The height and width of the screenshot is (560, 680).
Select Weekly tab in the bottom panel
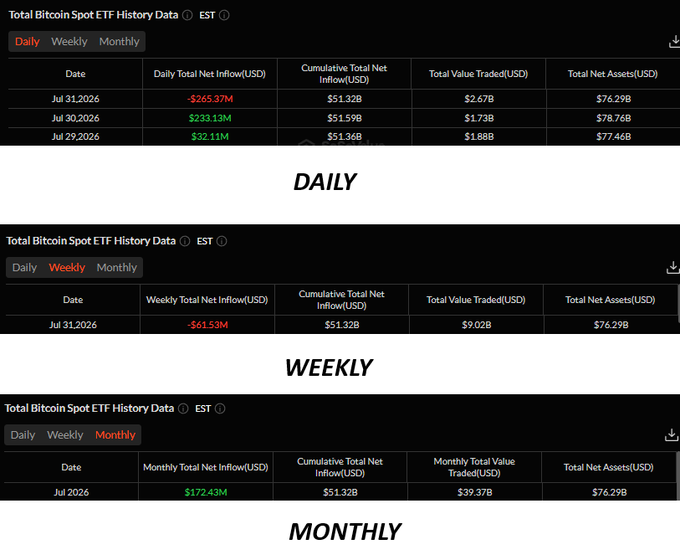click(65, 435)
